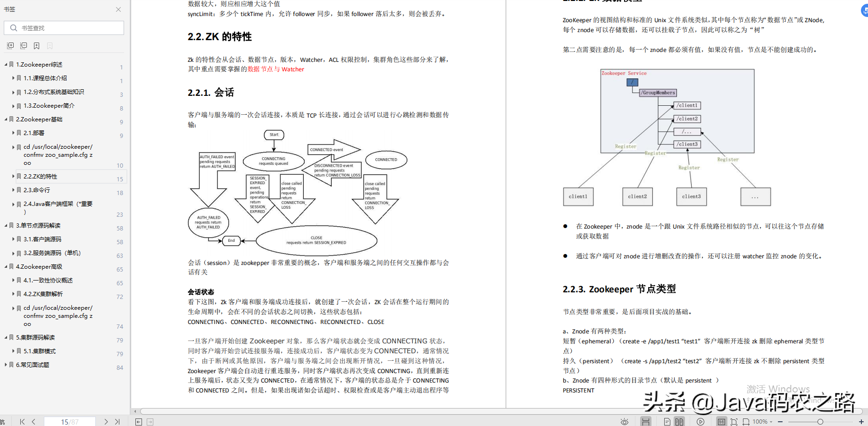Click the page number box showing 15/87
Image resolution: width=868 pixels, height=426 pixels.
coord(70,422)
